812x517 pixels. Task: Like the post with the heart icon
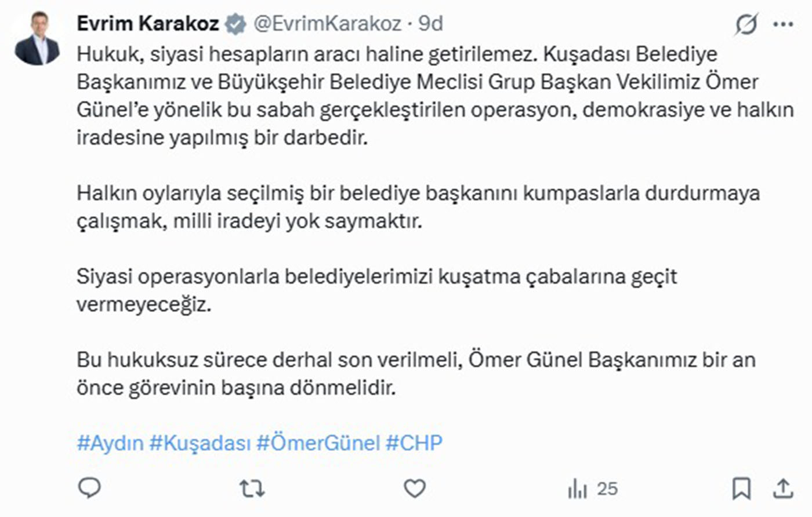414,489
